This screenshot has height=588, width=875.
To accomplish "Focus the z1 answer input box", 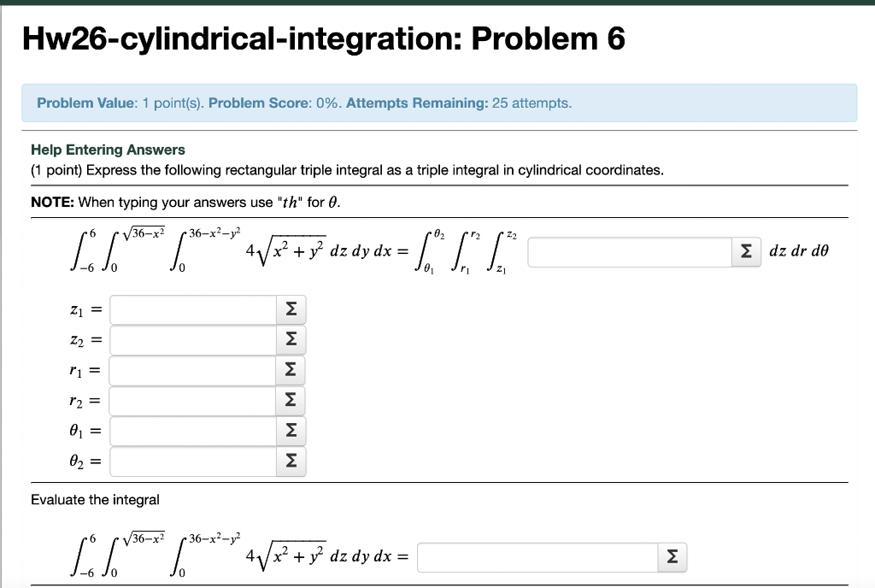I will (192, 309).
